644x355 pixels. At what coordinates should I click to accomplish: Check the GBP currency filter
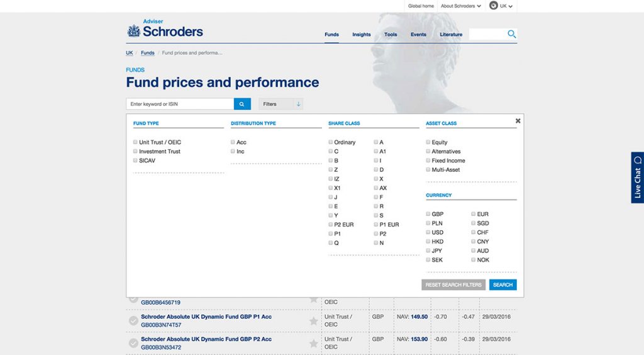coord(428,213)
